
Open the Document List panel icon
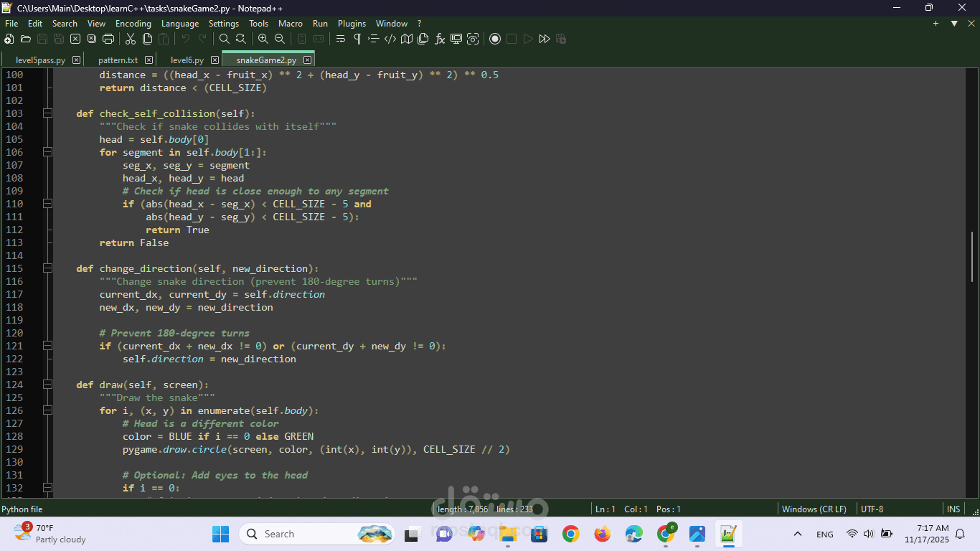coord(423,39)
